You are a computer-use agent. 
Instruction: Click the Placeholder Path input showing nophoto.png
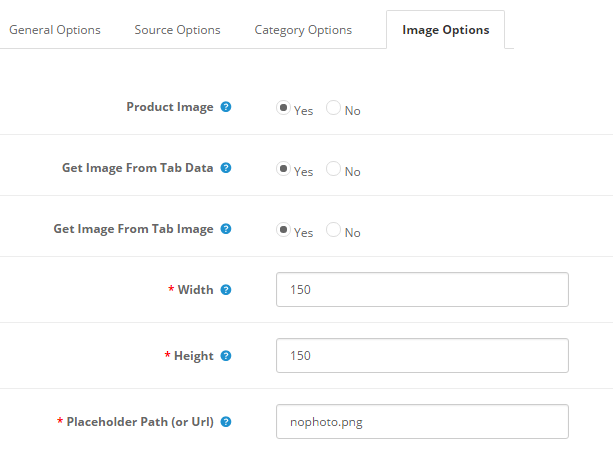(x=422, y=422)
